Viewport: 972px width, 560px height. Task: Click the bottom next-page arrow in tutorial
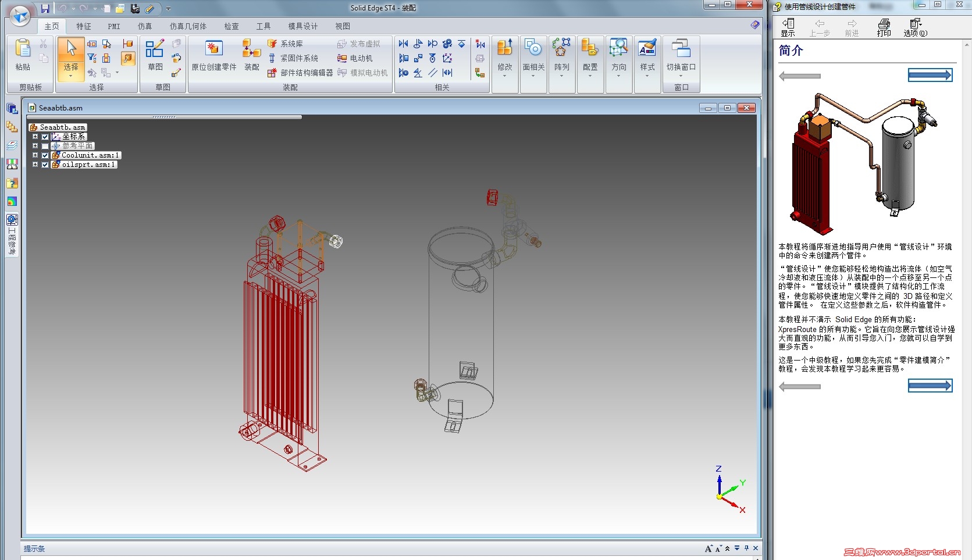pos(930,386)
